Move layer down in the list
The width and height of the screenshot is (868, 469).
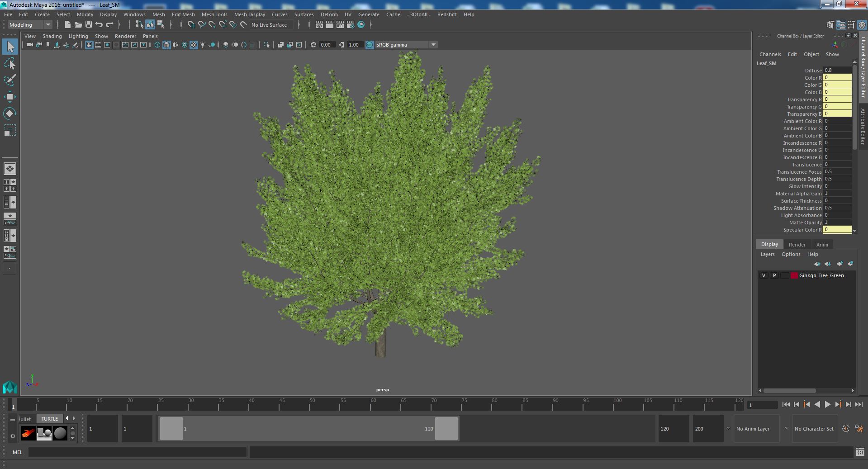coord(827,264)
